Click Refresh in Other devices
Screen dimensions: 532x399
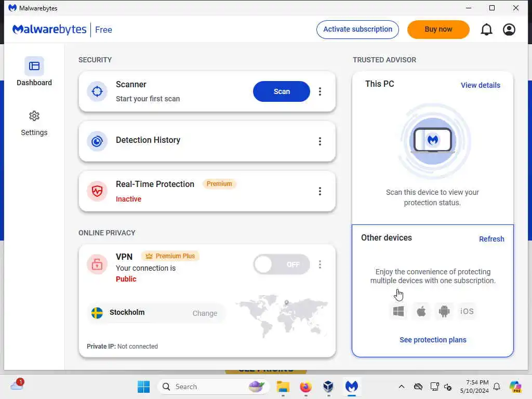tap(491, 239)
